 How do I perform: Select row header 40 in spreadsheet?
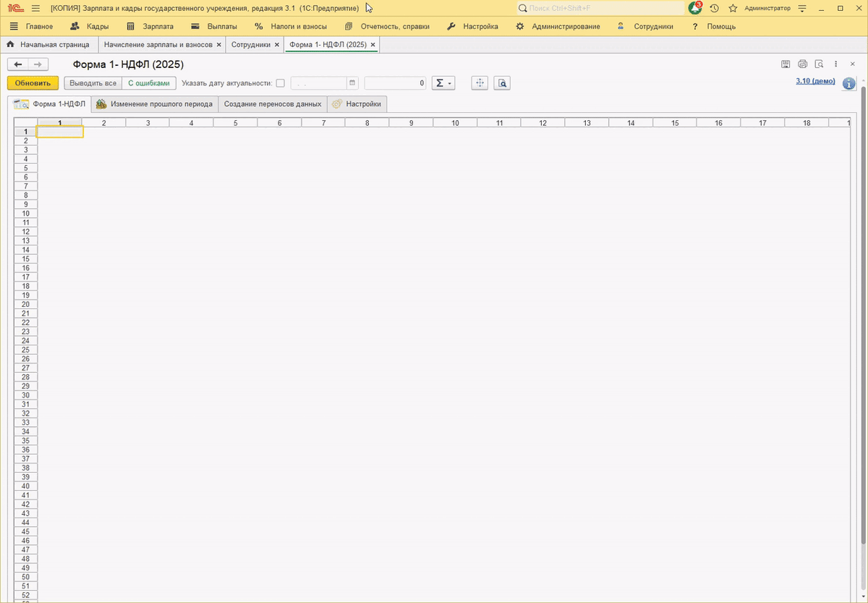click(25, 486)
